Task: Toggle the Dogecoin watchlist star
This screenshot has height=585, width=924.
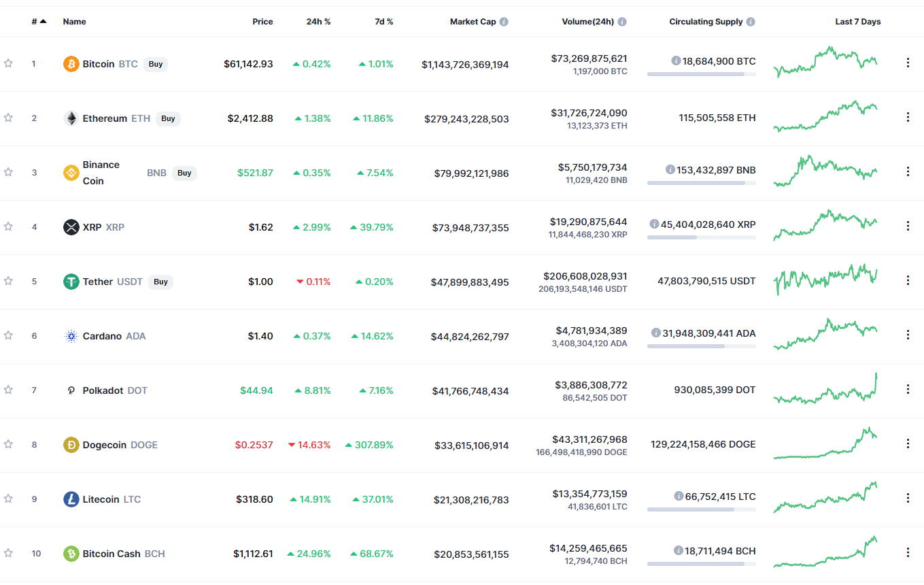Action: coord(8,444)
